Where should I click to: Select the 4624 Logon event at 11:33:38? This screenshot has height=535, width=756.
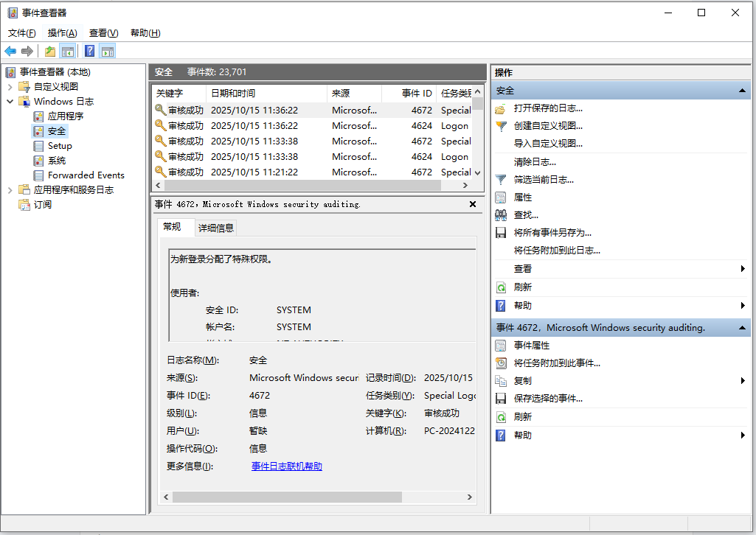click(x=312, y=156)
